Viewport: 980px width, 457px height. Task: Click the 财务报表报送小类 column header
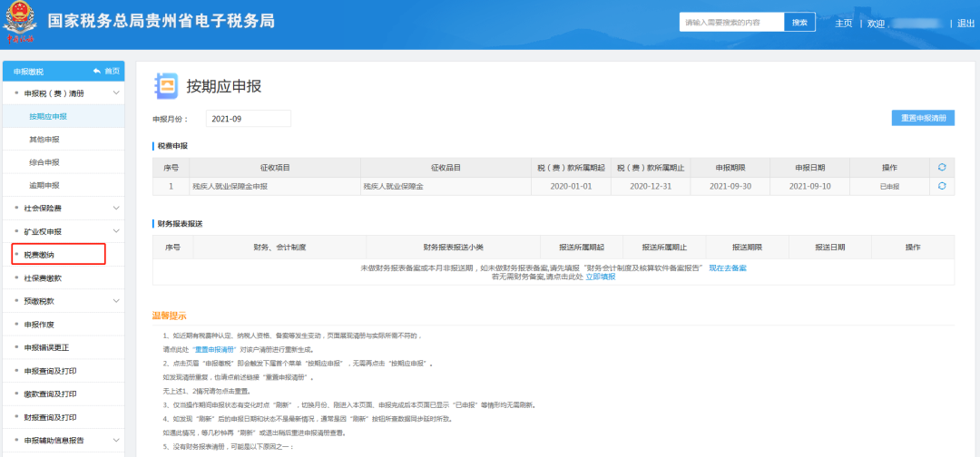coord(453,248)
